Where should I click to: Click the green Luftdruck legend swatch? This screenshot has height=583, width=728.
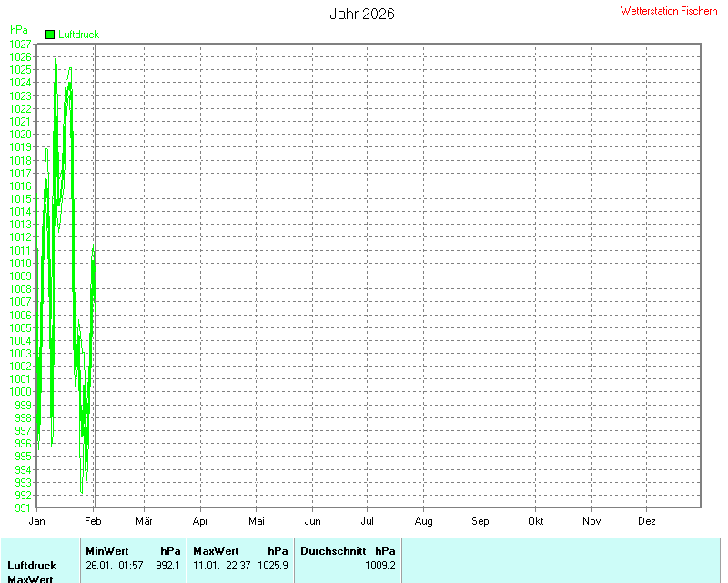50,35
